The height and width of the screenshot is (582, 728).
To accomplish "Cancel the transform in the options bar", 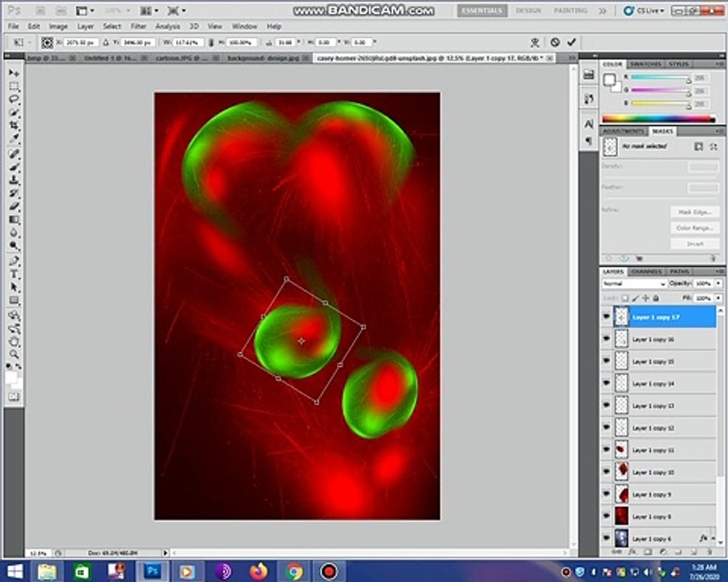I will click(x=555, y=42).
